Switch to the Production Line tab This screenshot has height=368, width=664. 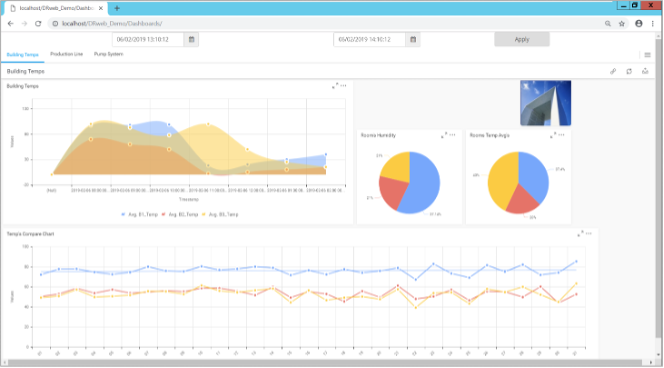click(x=66, y=54)
